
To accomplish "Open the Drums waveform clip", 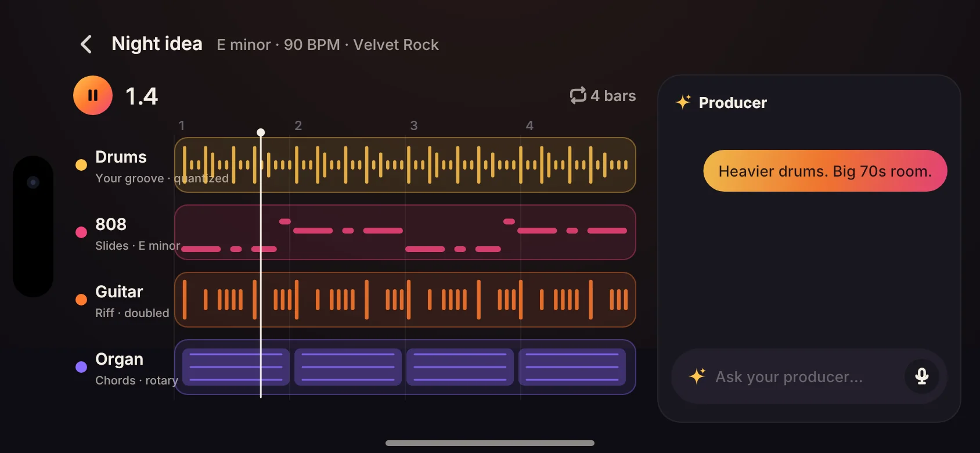I will tap(405, 165).
